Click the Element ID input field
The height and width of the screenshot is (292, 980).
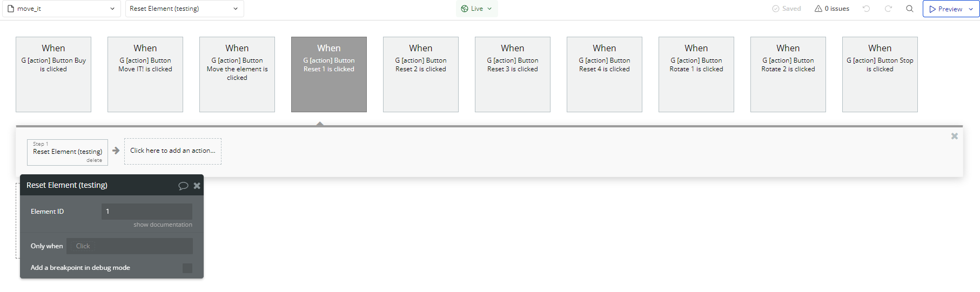click(147, 212)
